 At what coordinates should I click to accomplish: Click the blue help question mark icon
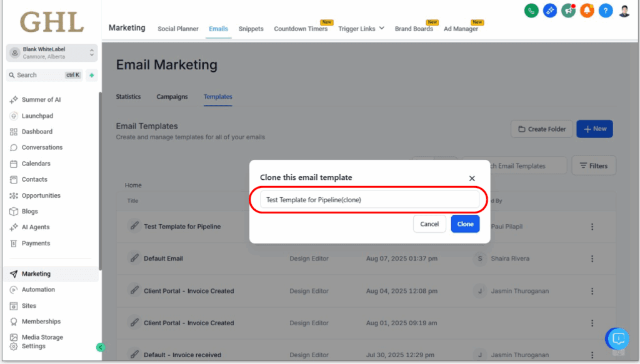coord(605,11)
